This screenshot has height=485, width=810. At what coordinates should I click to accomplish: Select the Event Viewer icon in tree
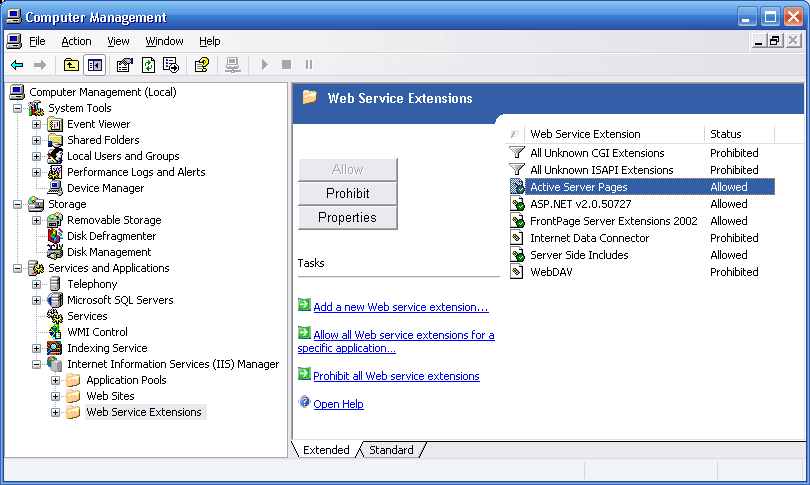click(x=55, y=124)
